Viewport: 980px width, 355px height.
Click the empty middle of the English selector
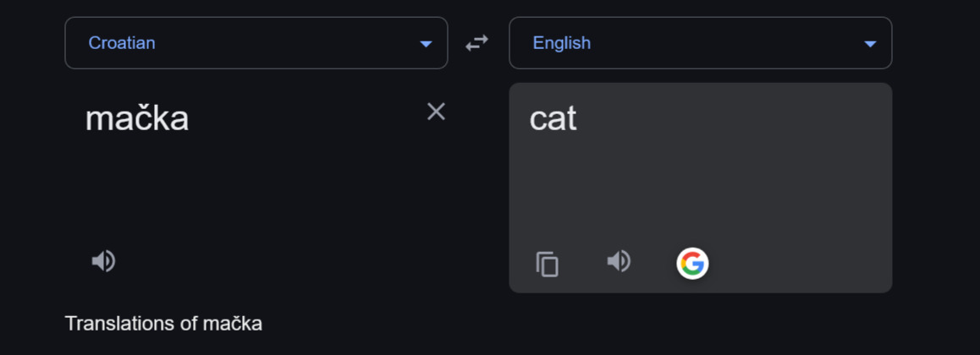tap(719, 43)
